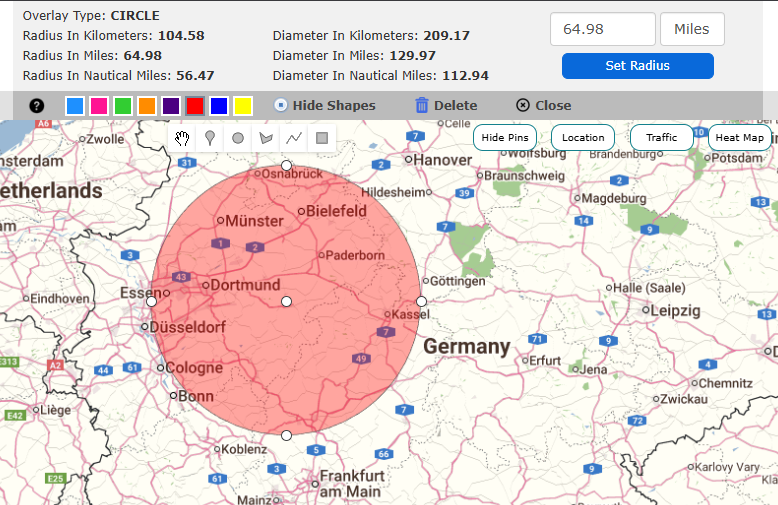Click the circle's left edge handle
This screenshot has height=505, width=778.
pyautogui.click(x=151, y=301)
